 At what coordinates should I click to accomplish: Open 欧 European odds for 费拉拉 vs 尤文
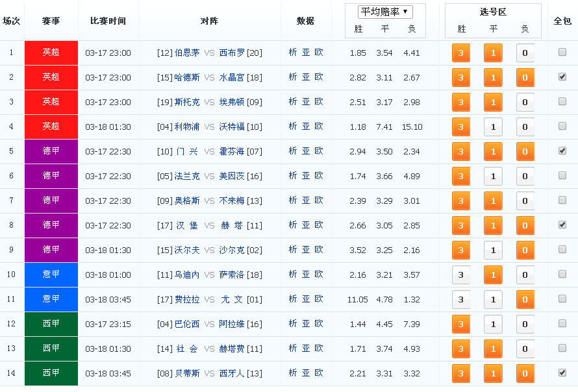pos(319,299)
